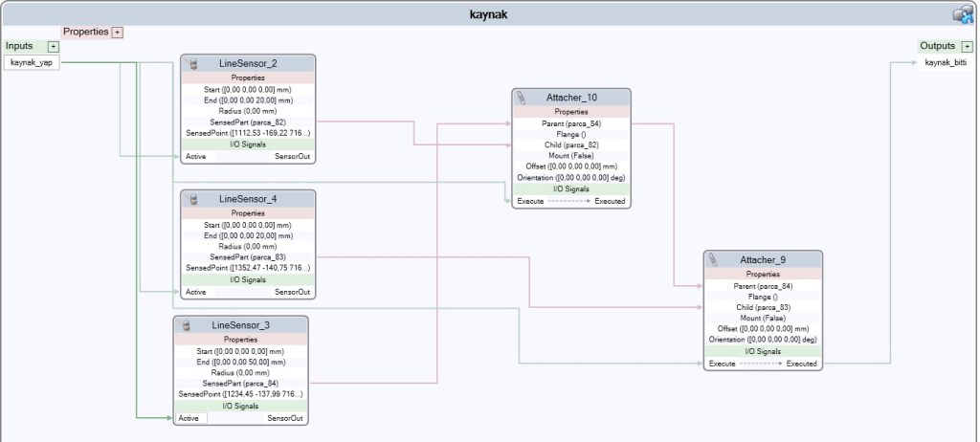
Task: Click the LineSensor_2 sensor icon
Action: pos(194,64)
